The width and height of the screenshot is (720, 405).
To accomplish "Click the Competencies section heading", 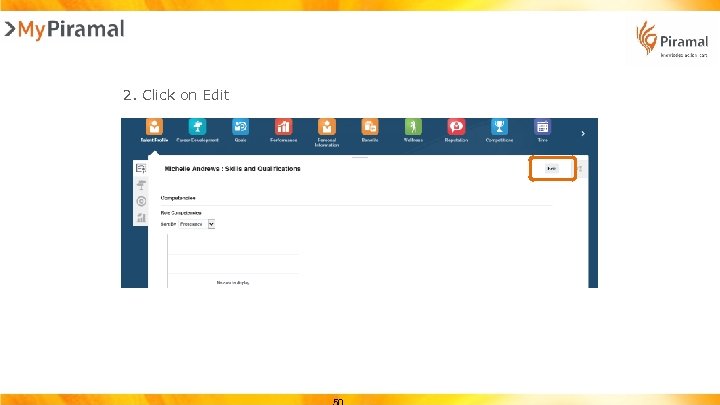I will click(x=178, y=198).
